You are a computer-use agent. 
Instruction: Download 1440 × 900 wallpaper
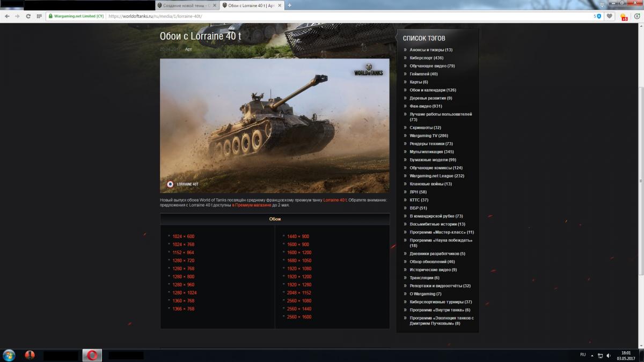298,237
